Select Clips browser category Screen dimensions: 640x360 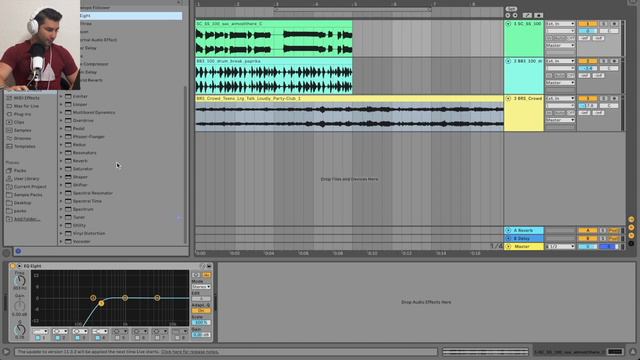(19, 122)
